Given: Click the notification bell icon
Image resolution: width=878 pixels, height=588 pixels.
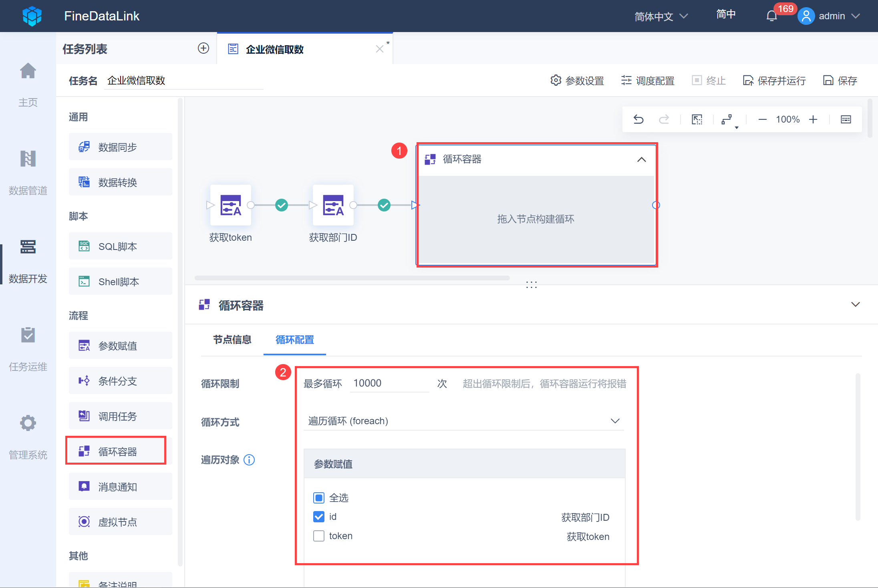Looking at the screenshot, I should click(x=771, y=16).
